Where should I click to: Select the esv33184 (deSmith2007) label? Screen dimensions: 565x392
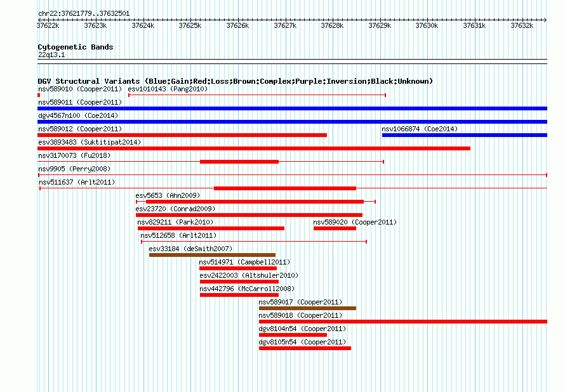click(x=190, y=249)
